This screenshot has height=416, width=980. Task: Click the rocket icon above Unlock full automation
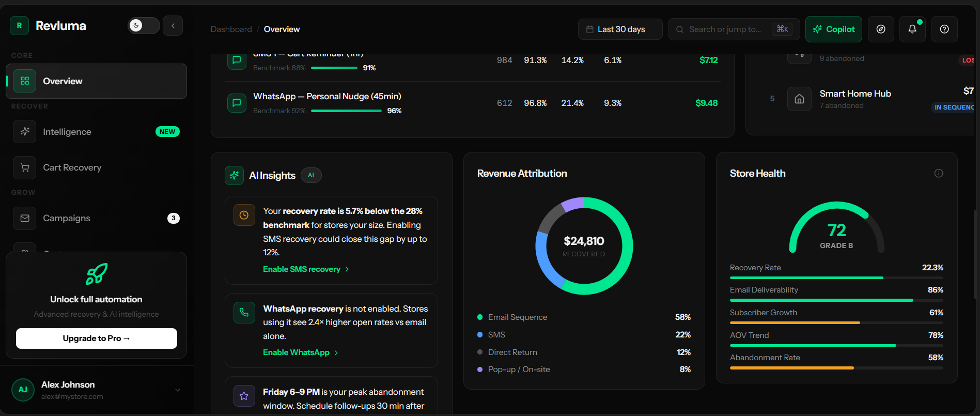97,274
